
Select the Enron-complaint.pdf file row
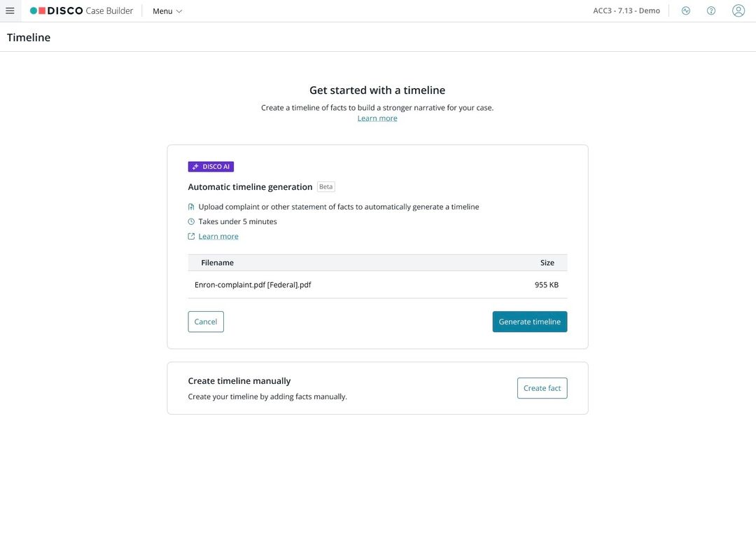coord(253,283)
